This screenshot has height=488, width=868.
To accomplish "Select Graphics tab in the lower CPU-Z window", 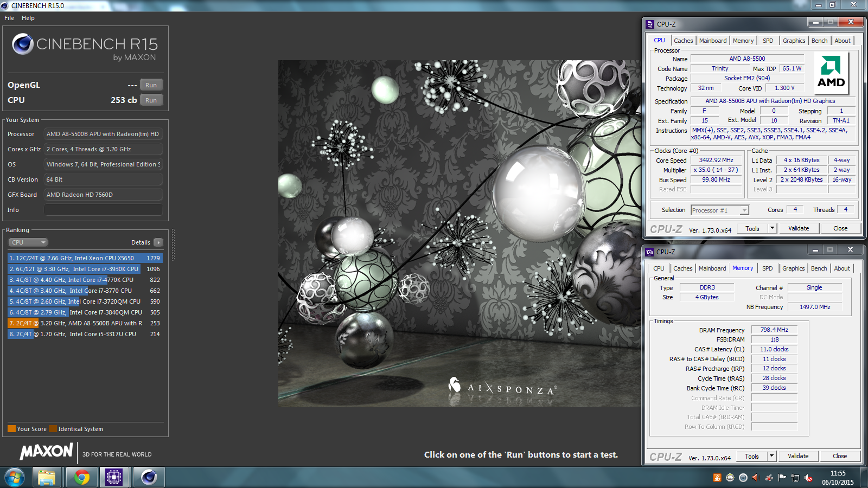I will 793,268.
